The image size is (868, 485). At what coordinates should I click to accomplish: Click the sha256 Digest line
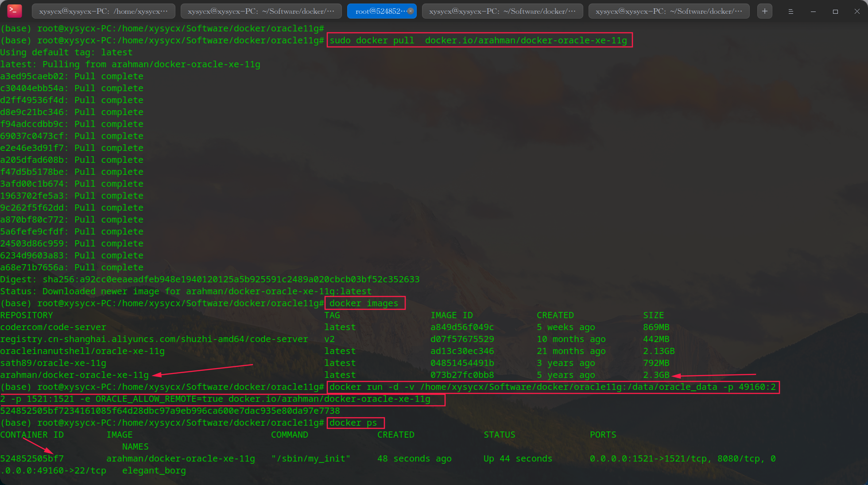tap(209, 279)
